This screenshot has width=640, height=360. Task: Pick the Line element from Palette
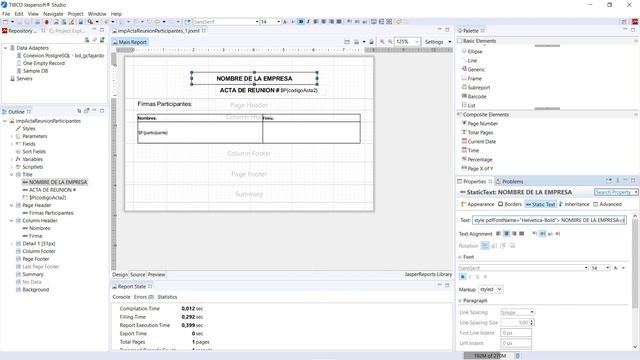pos(469,60)
